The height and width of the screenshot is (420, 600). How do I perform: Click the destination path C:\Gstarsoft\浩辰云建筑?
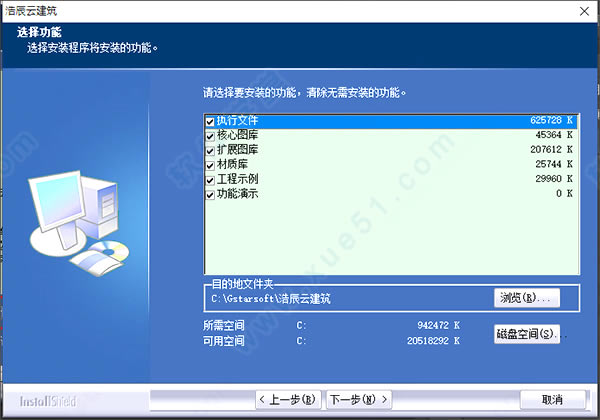pyautogui.click(x=271, y=299)
